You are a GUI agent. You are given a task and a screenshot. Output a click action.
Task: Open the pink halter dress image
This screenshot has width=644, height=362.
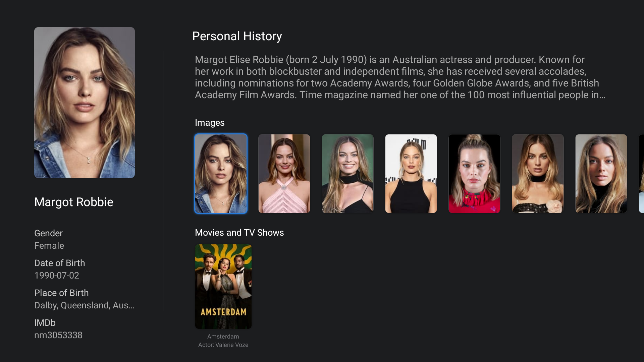tap(284, 174)
